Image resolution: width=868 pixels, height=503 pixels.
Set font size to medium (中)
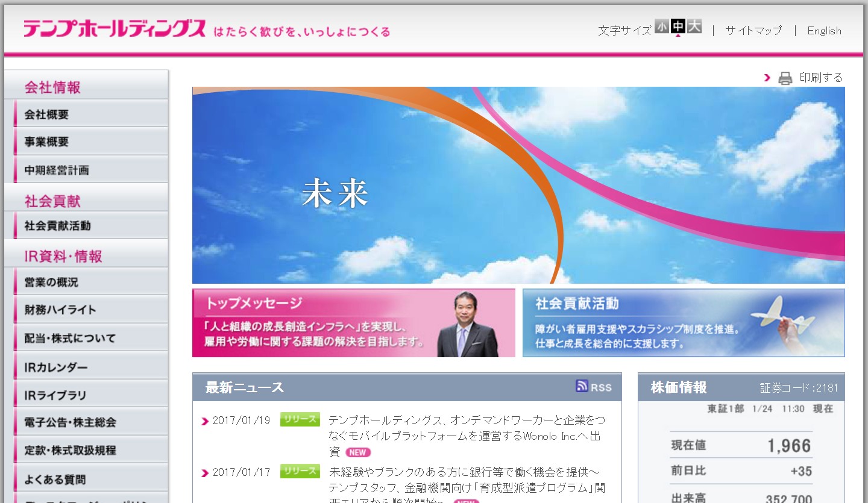click(678, 26)
